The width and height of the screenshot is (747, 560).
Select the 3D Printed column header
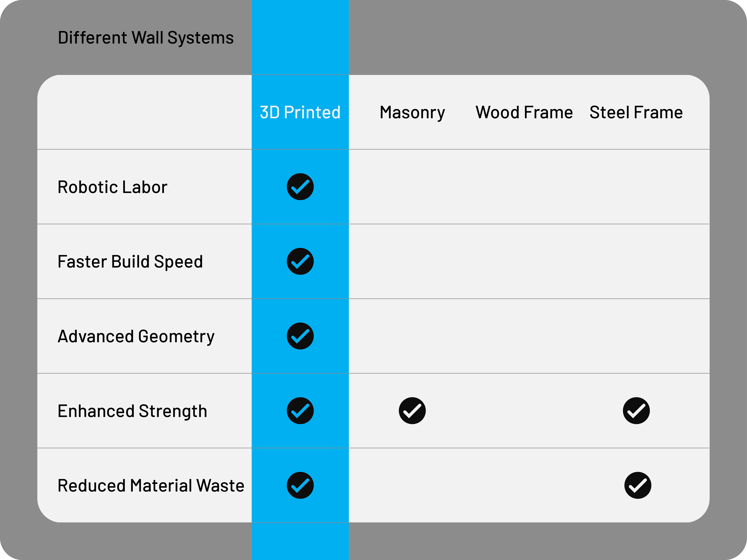pos(300,112)
